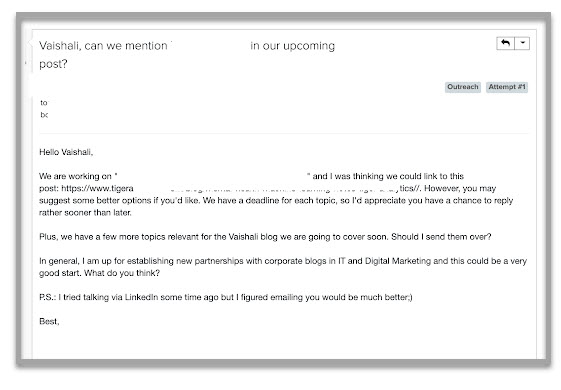
Task: Click the 'rather sooner than later' line
Action: point(85,213)
